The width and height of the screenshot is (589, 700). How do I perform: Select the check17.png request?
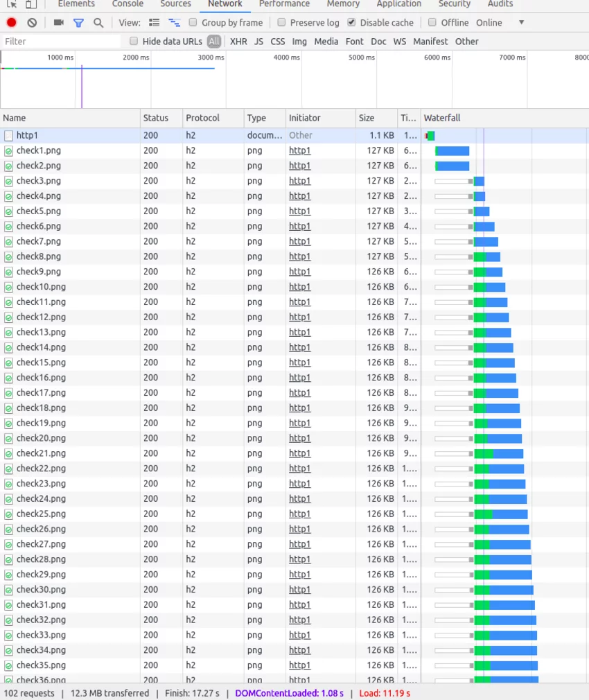pyautogui.click(x=294, y=393)
